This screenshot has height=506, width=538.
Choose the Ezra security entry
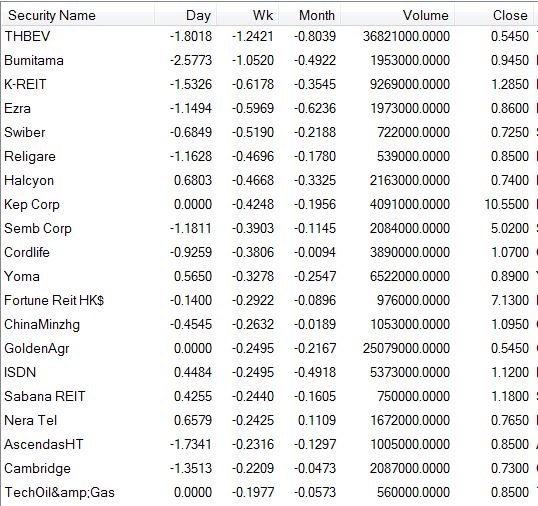pos(269,108)
